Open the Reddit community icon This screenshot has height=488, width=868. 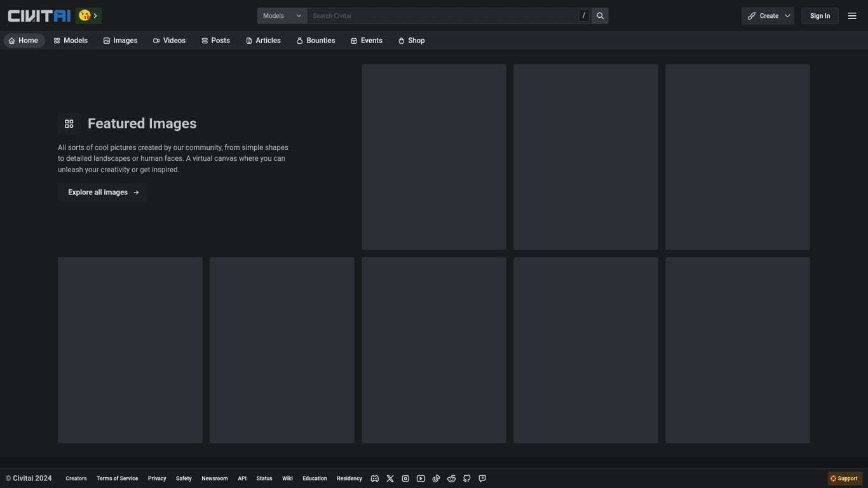451,478
